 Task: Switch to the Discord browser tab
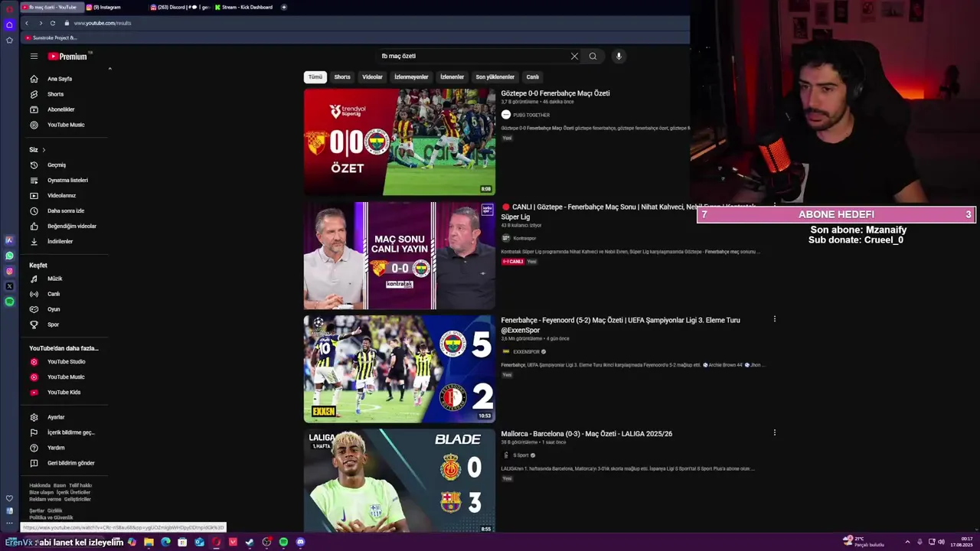coord(180,7)
